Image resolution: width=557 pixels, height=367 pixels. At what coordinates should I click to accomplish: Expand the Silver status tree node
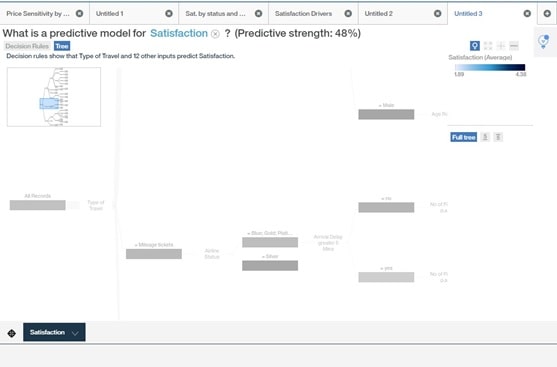coord(270,265)
